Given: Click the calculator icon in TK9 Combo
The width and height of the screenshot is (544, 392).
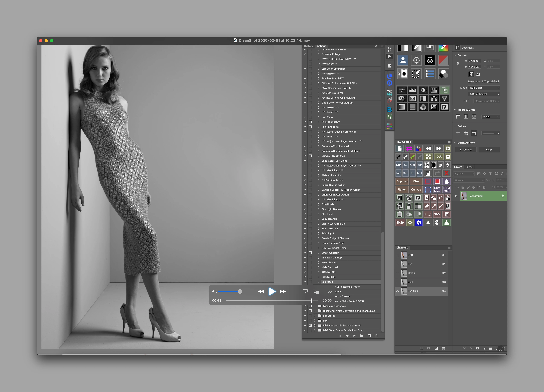Looking at the screenshot, I should 428,173.
